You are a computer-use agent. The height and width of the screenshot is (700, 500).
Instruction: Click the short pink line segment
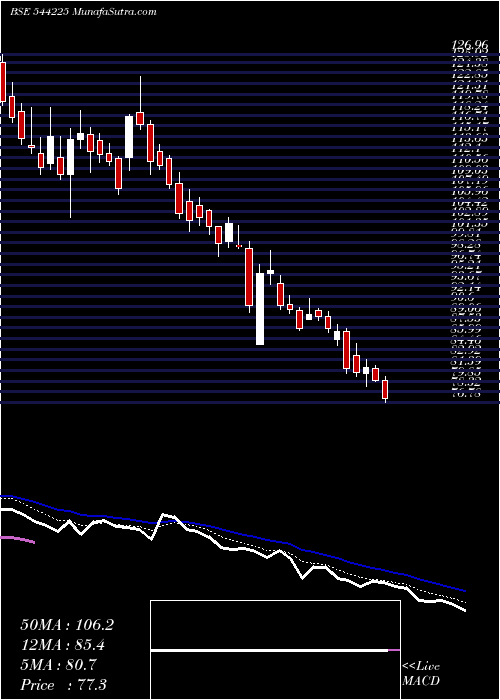18,540
